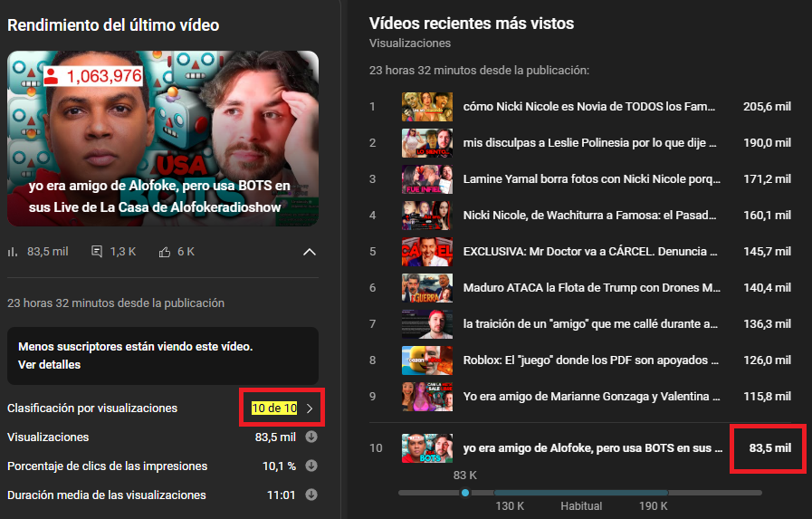Screen dimensions: 812x519
Task: Click the comments icon next to 1,3 K
Action: coord(96,252)
